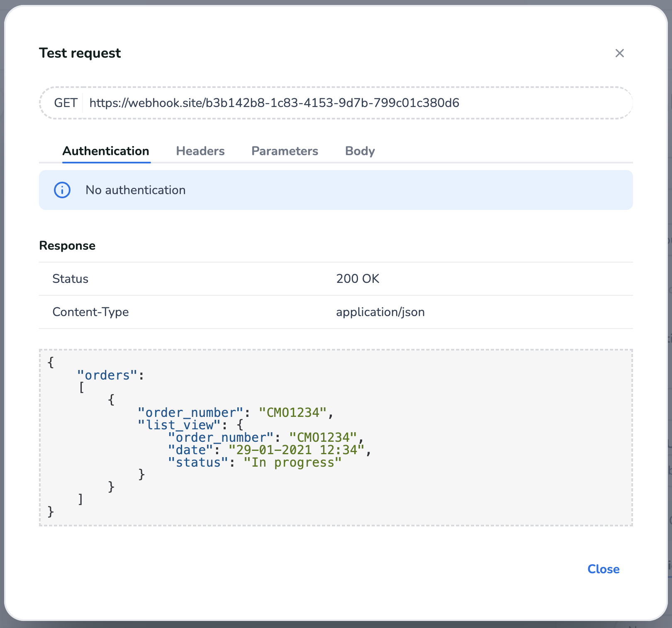672x628 pixels.
Task: Click the 200 OK status value
Action: pyautogui.click(x=358, y=279)
